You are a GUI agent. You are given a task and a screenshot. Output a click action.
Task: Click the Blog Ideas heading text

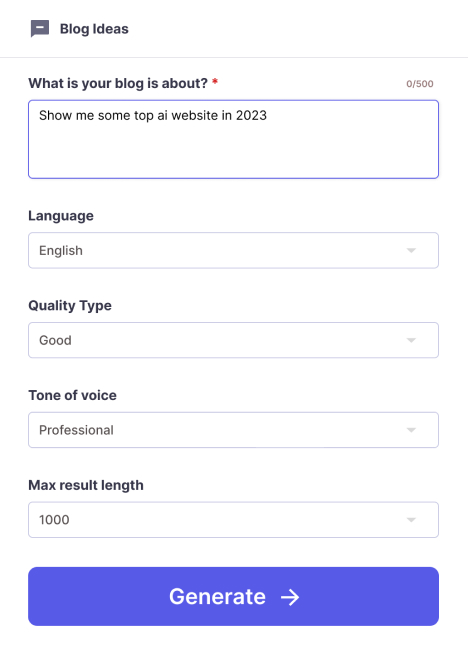94,29
